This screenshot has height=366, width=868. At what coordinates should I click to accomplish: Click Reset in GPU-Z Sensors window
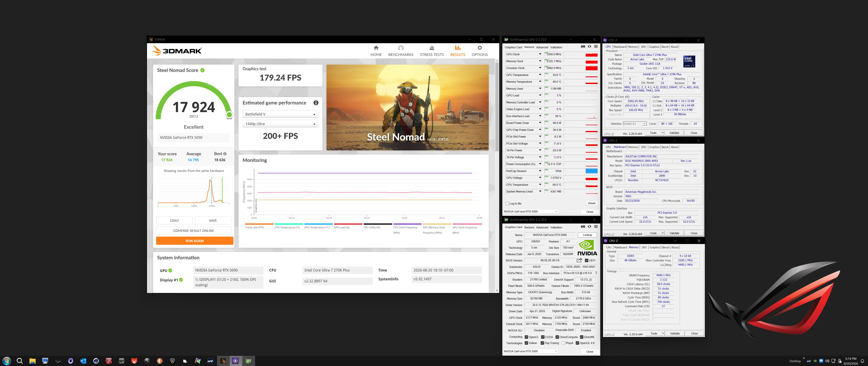(591, 203)
